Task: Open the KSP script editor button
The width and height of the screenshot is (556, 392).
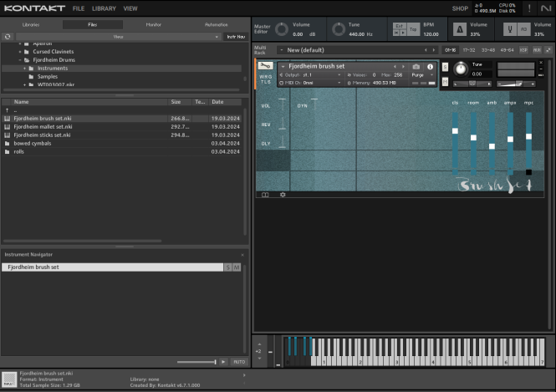Action: click(x=523, y=50)
